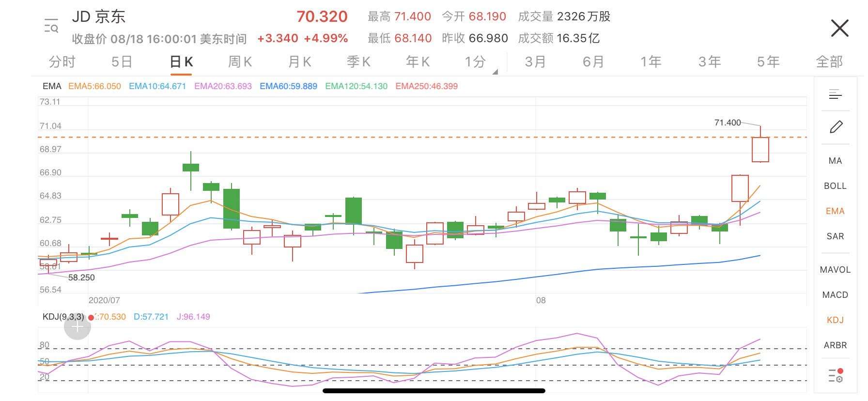Click the current price 70.320
This screenshot has height=401, width=868.
point(322,16)
